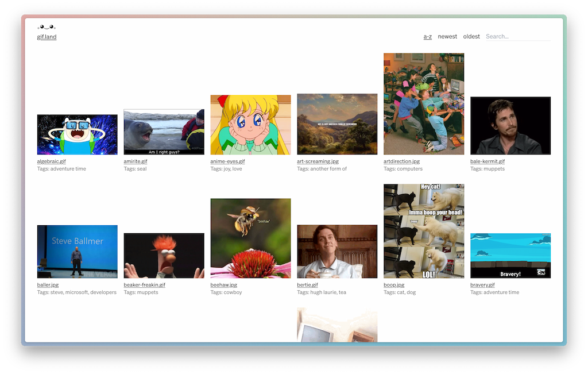Open the beaker-freakin.gif muppet thumbnail
This screenshot has width=588, height=374.
[164, 256]
